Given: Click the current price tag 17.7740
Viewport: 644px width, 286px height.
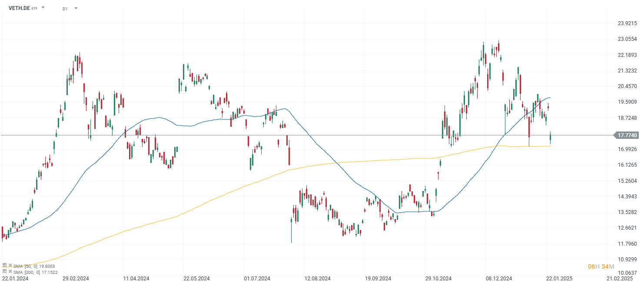Looking at the screenshot, I should (627, 135).
